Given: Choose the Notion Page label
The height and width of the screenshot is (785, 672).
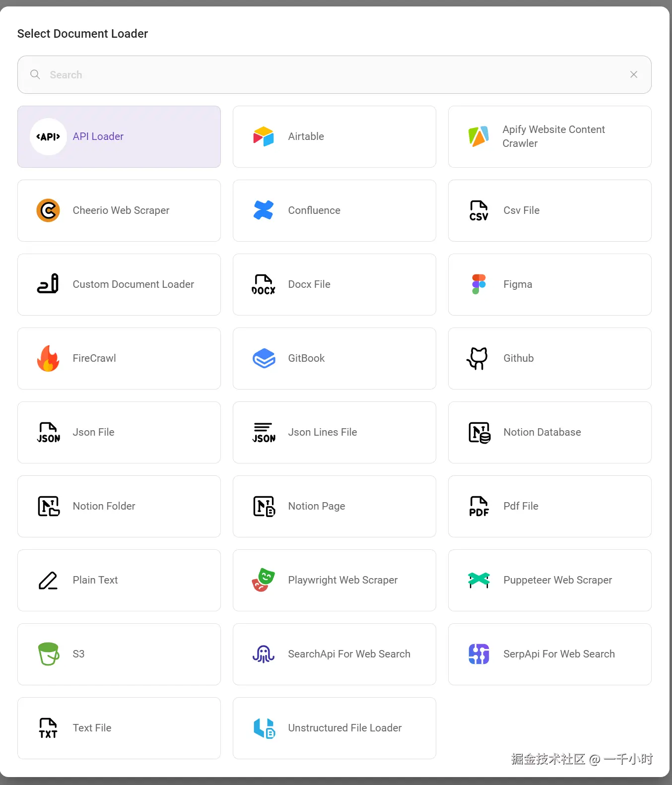Looking at the screenshot, I should point(317,506).
